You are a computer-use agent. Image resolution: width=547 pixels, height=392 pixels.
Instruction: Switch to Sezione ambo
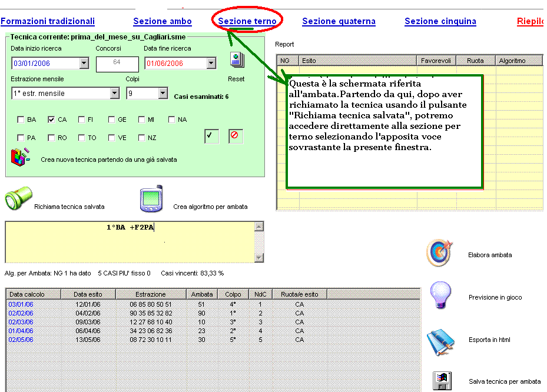(163, 21)
